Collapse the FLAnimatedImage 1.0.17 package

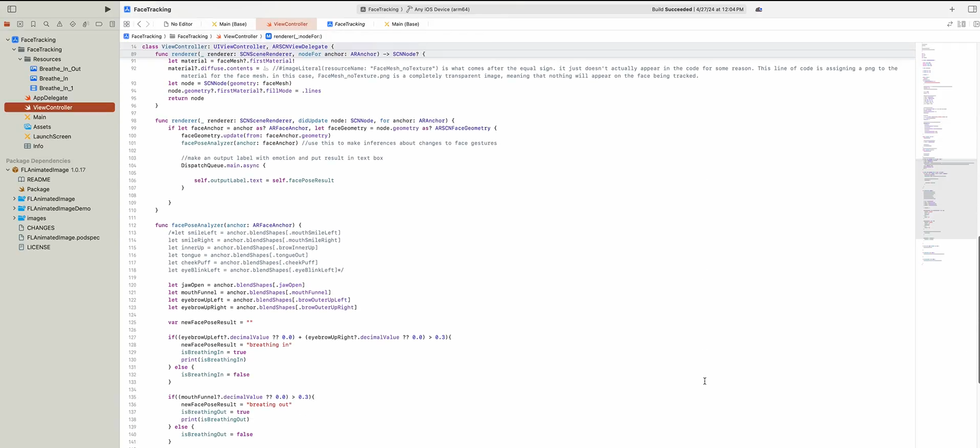[8, 170]
